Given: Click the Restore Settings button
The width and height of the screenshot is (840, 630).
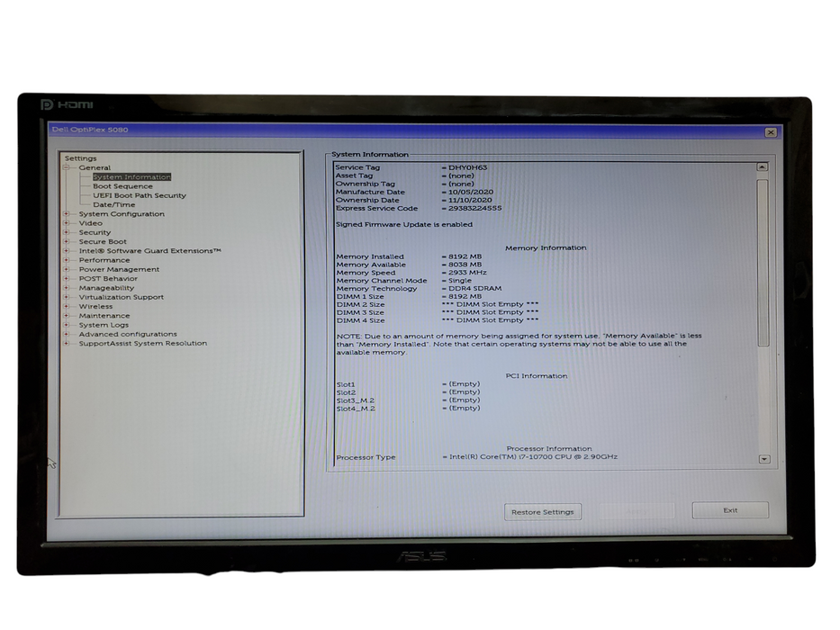Looking at the screenshot, I should point(543,511).
